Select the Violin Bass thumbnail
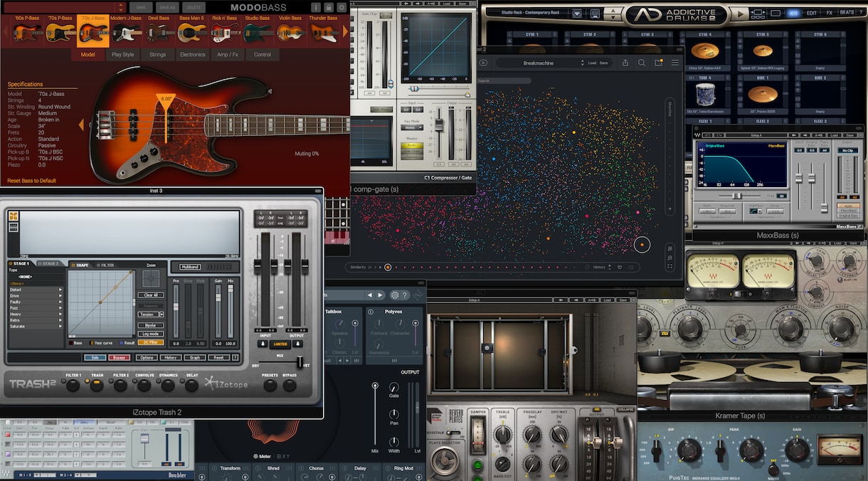This screenshot has width=868, height=481. (290, 32)
